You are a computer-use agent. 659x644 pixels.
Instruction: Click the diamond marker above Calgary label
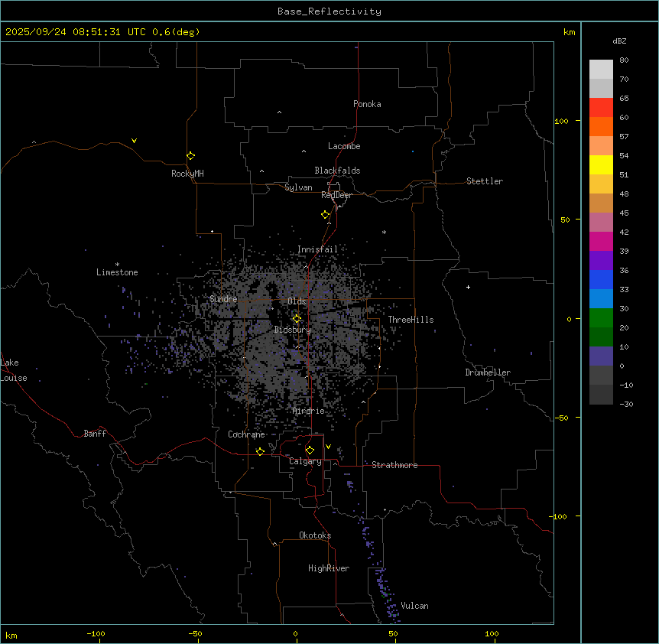point(310,450)
